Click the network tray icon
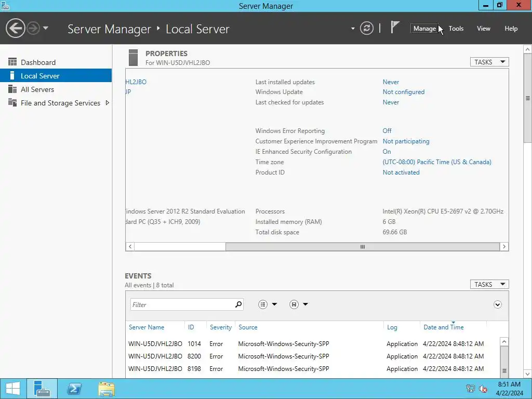The width and height of the screenshot is (532, 399). coord(470,389)
